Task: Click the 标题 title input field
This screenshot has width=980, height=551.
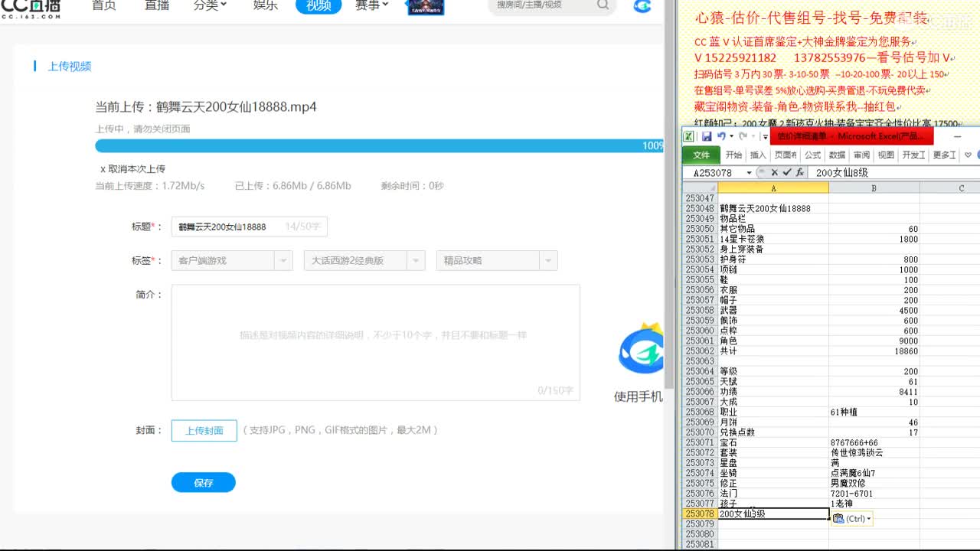Action: pyautogui.click(x=250, y=227)
